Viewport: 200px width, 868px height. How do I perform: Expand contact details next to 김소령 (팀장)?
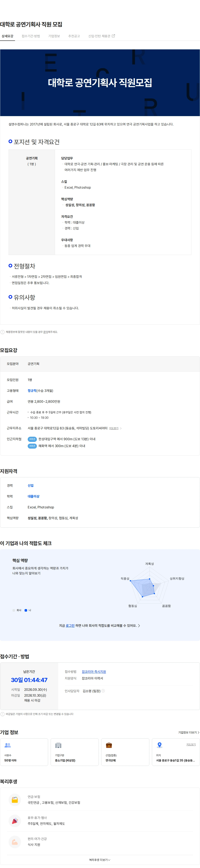point(103,691)
